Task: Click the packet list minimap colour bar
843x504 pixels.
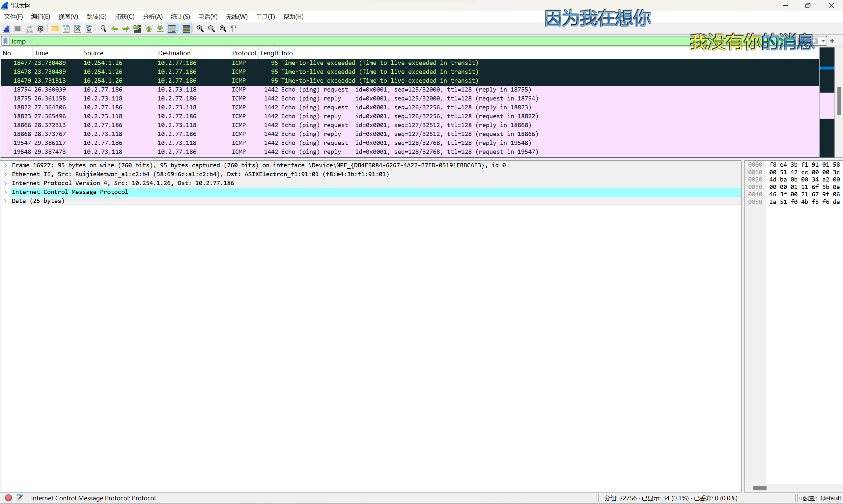Action: (827, 102)
